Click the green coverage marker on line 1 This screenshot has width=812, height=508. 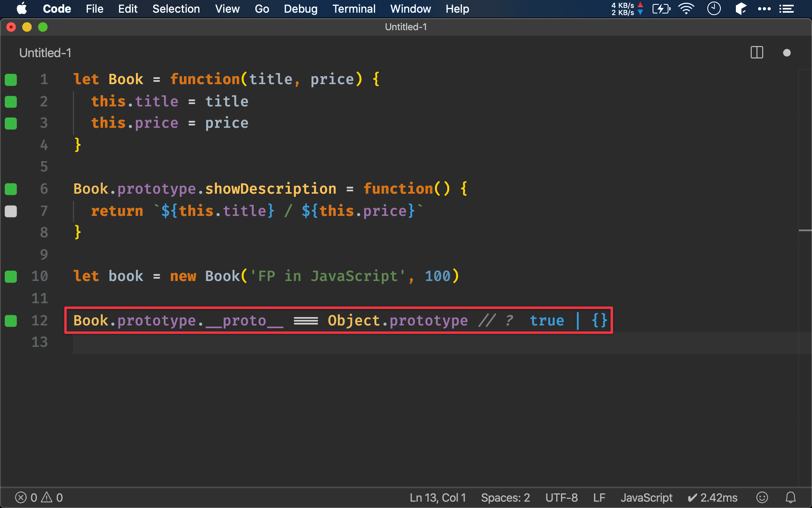point(11,80)
